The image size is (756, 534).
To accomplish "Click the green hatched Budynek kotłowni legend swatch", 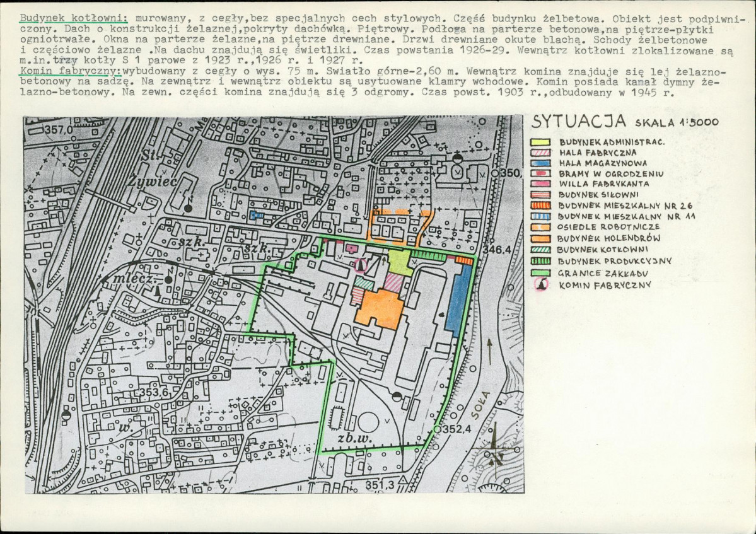I will (540, 250).
